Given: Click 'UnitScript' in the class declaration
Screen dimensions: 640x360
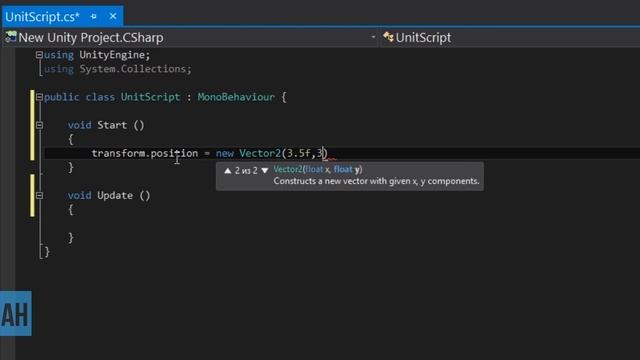Looking at the screenshot, I should [150, 97].
